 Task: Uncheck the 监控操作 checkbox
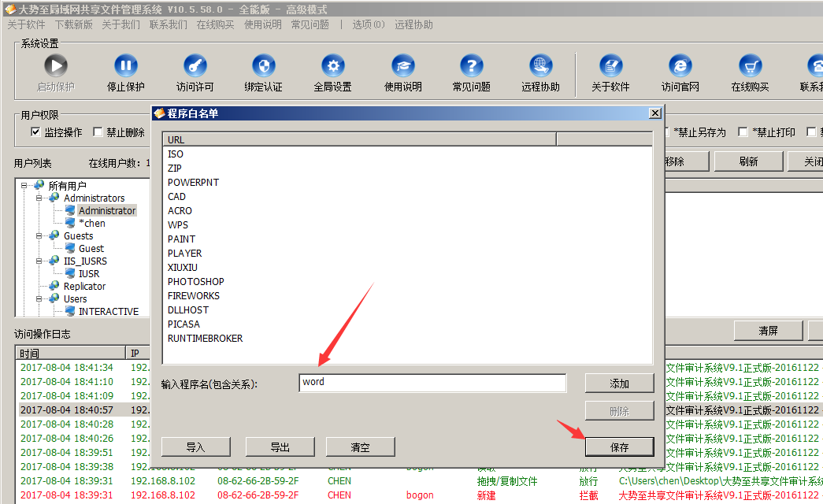35,132
